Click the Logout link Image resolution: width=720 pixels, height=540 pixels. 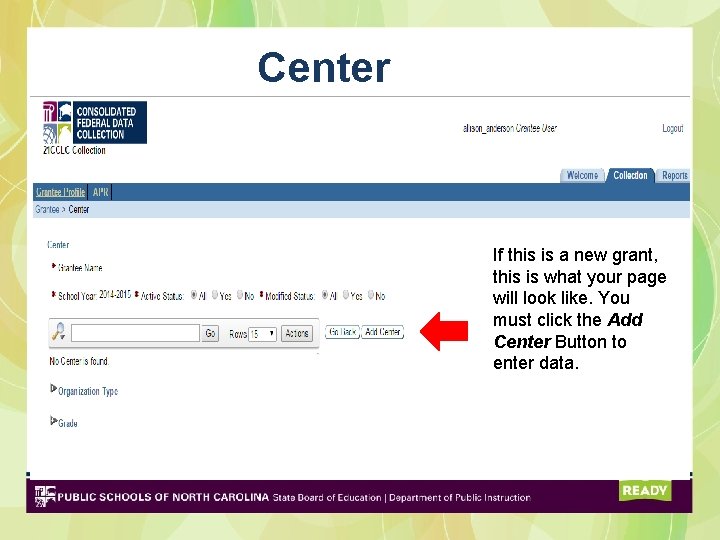click(x=673, y=128)
